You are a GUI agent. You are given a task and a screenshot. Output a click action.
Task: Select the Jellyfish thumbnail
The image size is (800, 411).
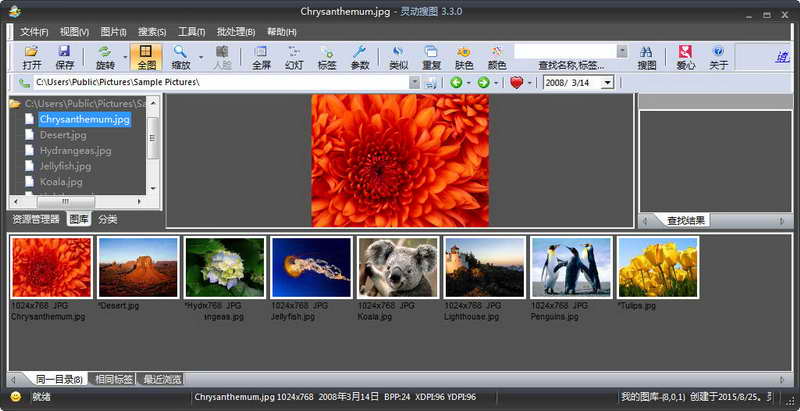pos(312,268)
